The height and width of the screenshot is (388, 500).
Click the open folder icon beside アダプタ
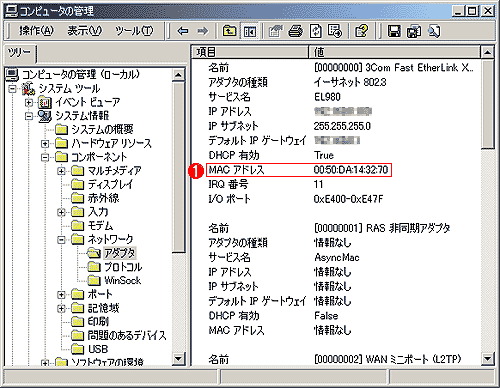pos(94,253)
